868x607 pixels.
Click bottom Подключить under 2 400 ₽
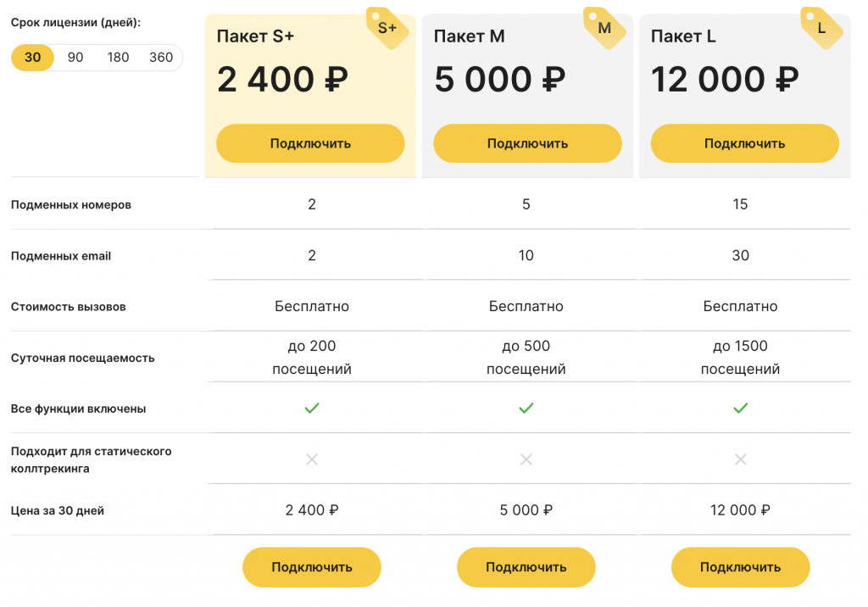[x=312, y=567]
